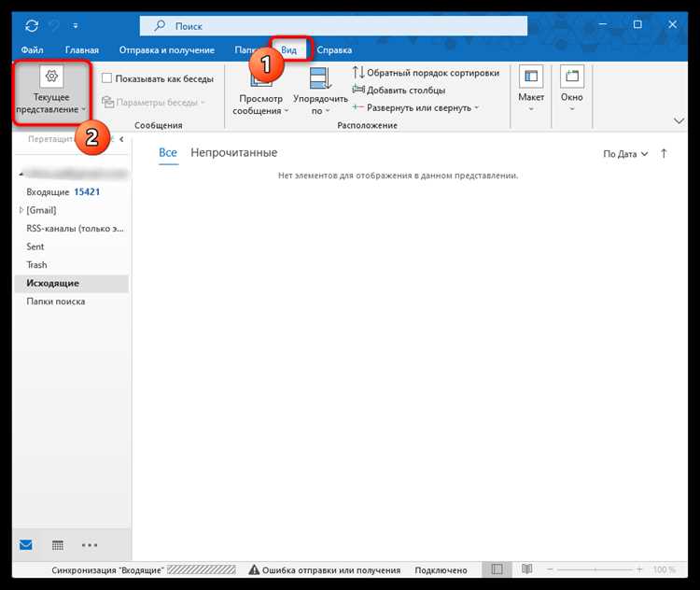This screenshot has width=700, height=590.
Task: Open the Вид ribbon tab
Action: 288,50
